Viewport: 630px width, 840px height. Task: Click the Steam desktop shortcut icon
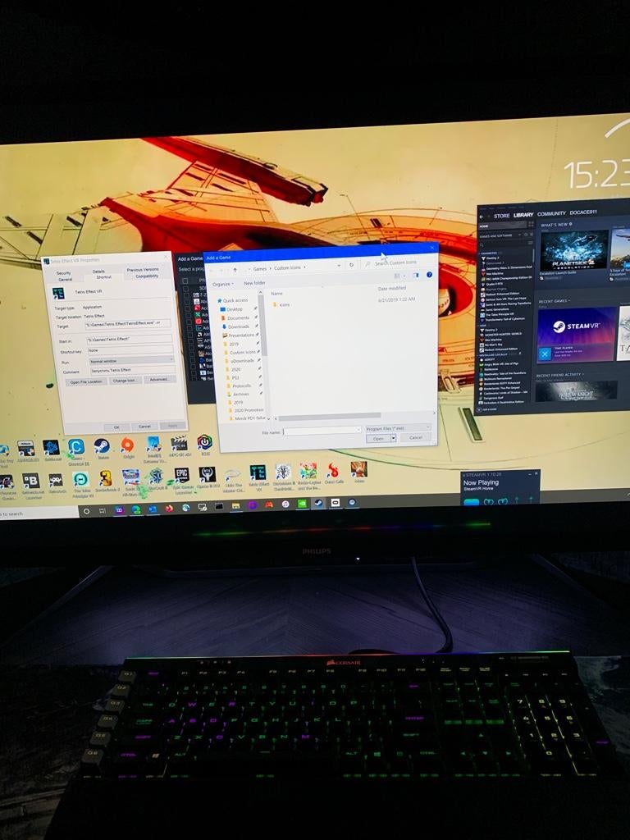tap(102, 445)
